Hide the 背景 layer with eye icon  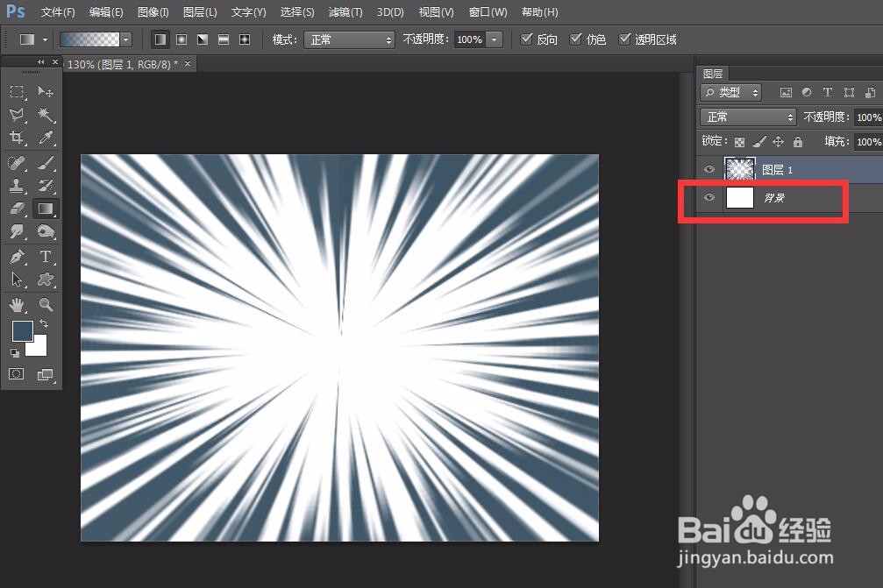coord(709,197)
